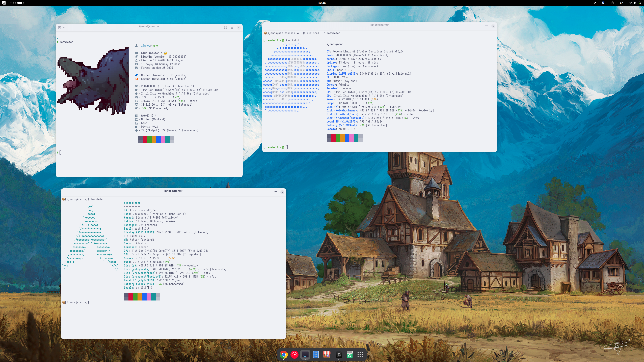Open the Bitwarden shield tray icon

[x=603, y=3]
